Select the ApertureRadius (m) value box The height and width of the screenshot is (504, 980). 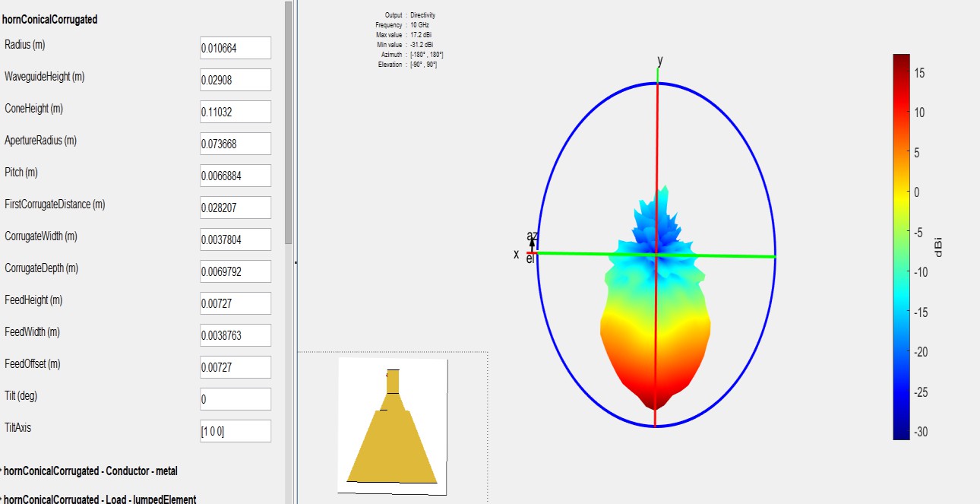[x=236, y=144]
